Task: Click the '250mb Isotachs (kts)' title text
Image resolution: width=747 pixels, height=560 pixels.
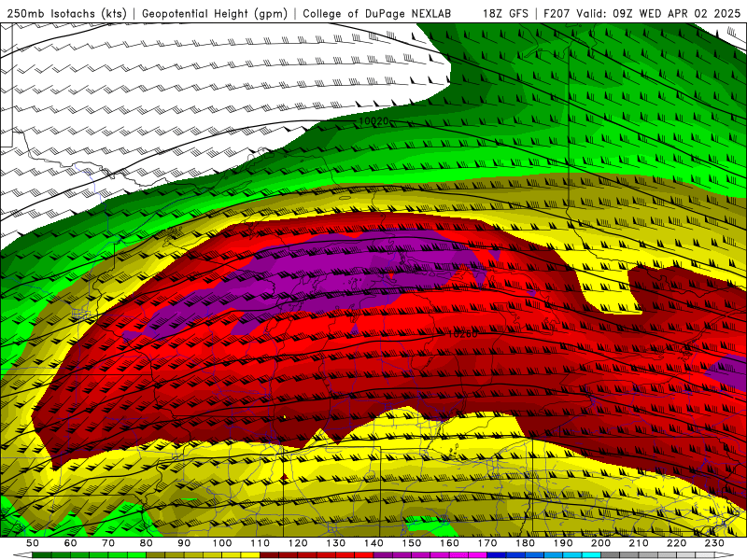Action: tap(67, 13)
